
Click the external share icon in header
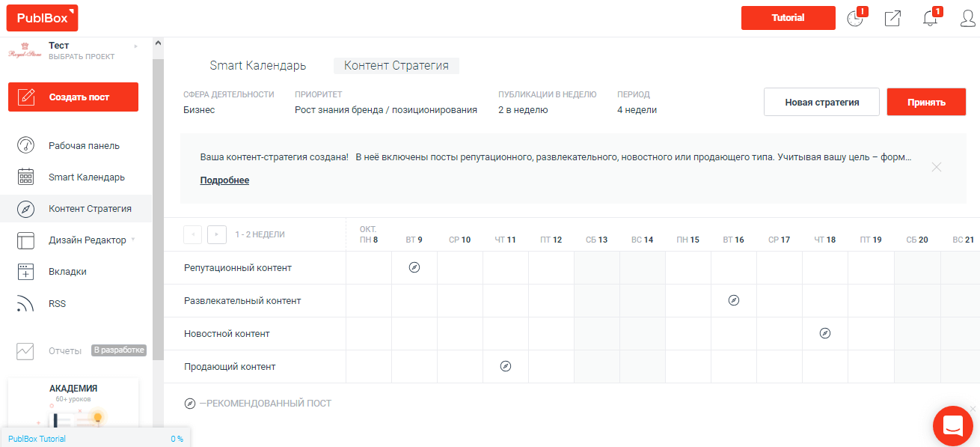pos(892,19)
